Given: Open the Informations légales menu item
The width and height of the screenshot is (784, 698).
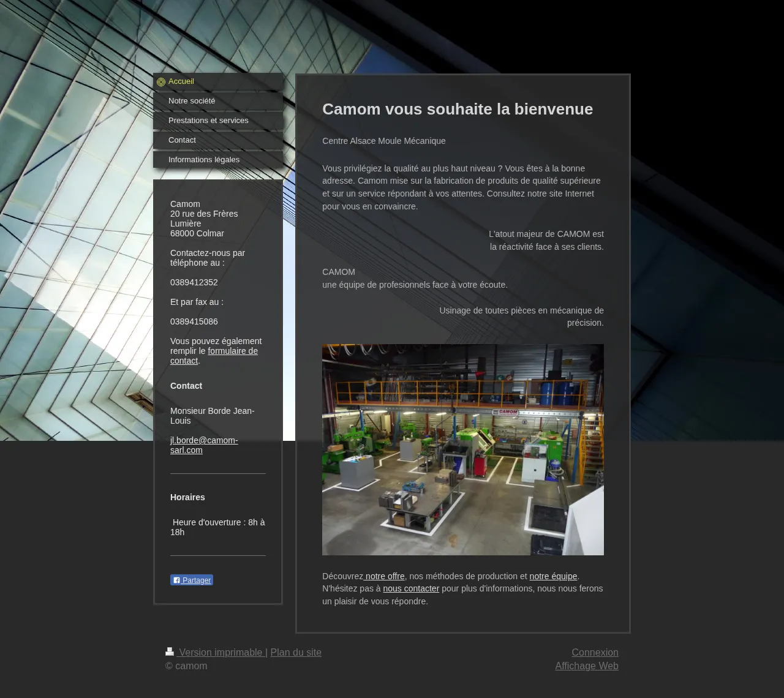Looking at the screenshot, I should pos(204,160).
